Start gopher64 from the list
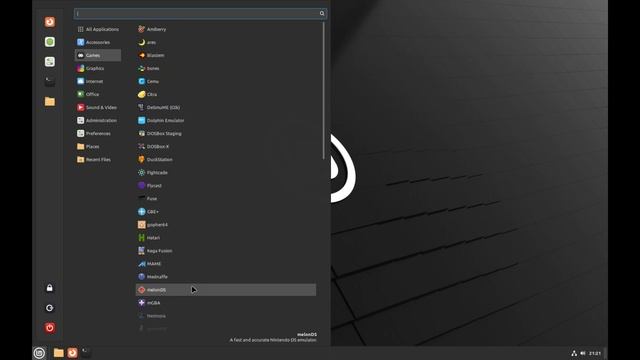 [x=226, y=225]
